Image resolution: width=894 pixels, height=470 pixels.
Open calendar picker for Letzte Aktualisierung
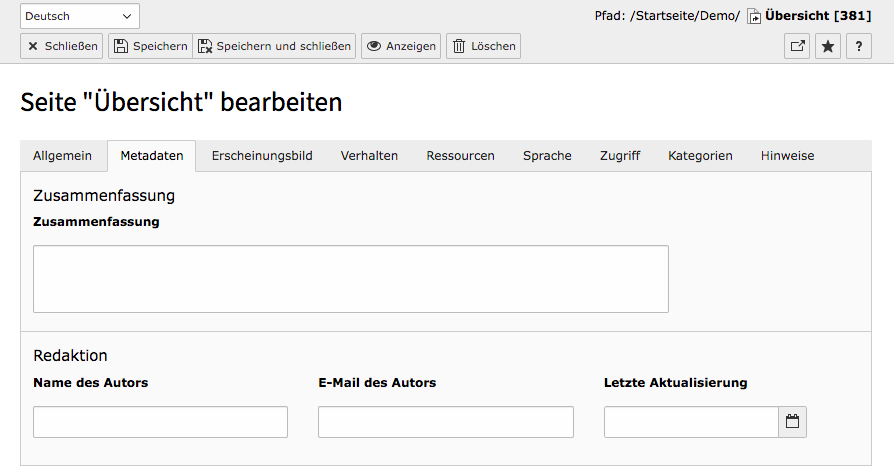coord(793,422)
